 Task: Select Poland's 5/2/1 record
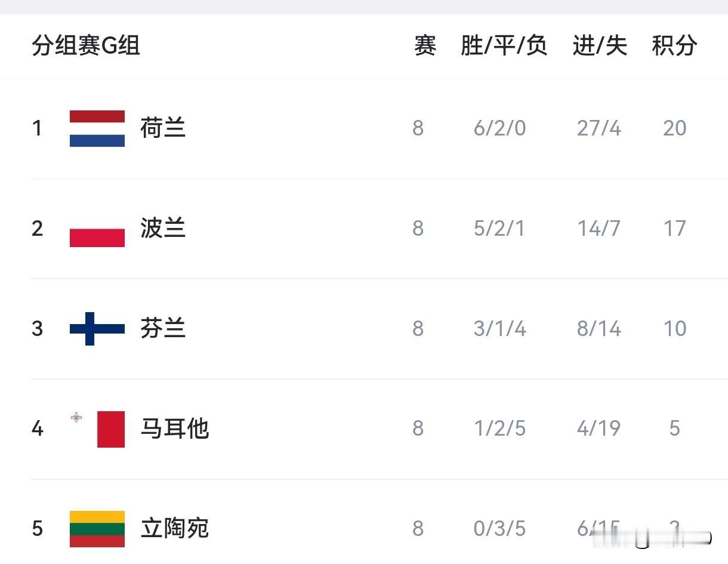(x=499, y=229)
